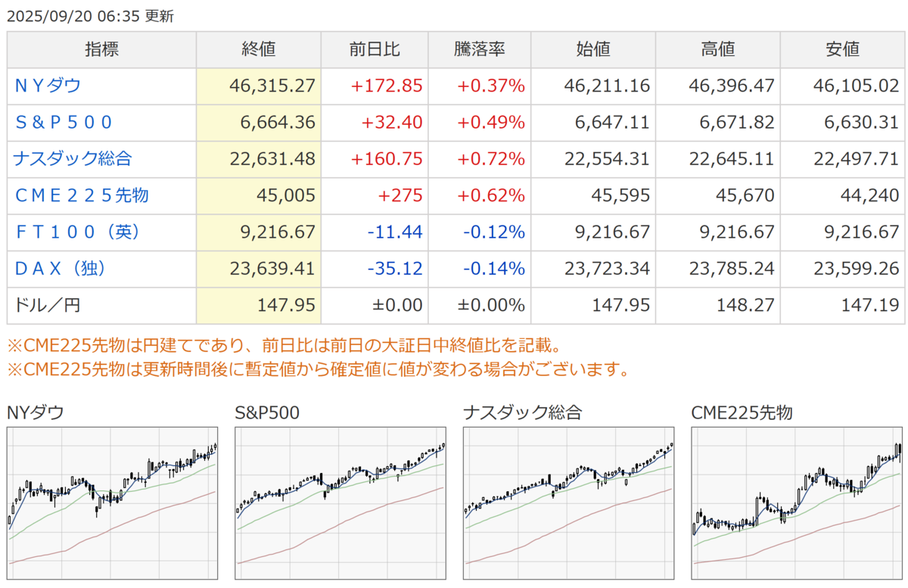Click the ナスダック総合 chart thumbnail
The width and height of the screenshot is (908, 588).
570,504
